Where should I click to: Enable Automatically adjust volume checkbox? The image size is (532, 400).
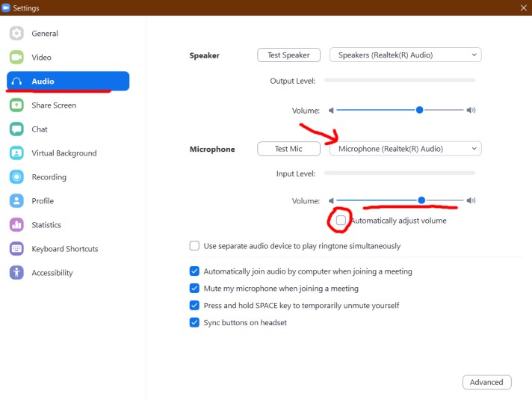(341, 221)
